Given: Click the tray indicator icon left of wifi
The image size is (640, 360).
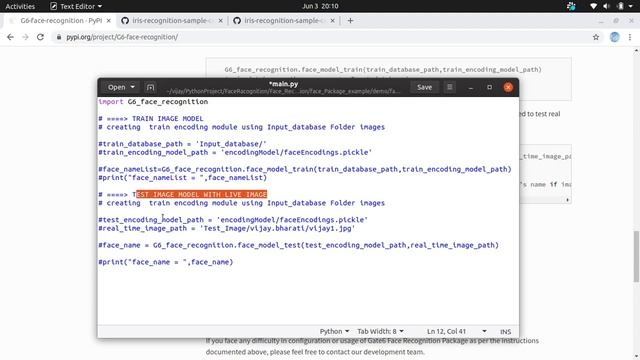Looking at the screenshot, I should [571, 6].
